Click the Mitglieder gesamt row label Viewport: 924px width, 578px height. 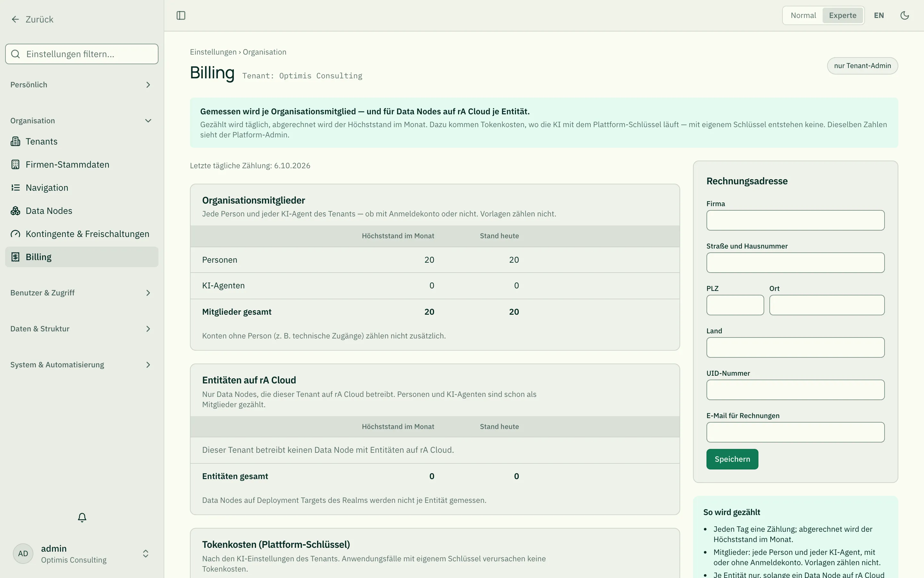click(237, 312)
